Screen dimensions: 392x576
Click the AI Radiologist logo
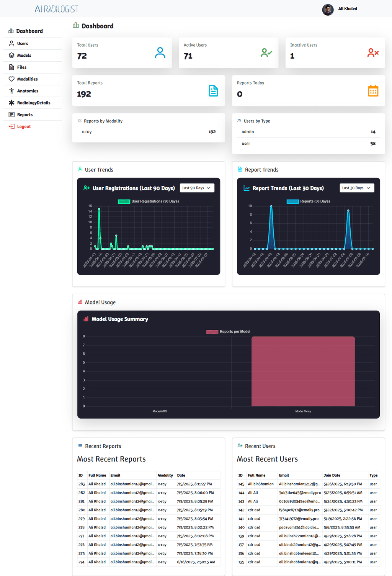[56, 9]
